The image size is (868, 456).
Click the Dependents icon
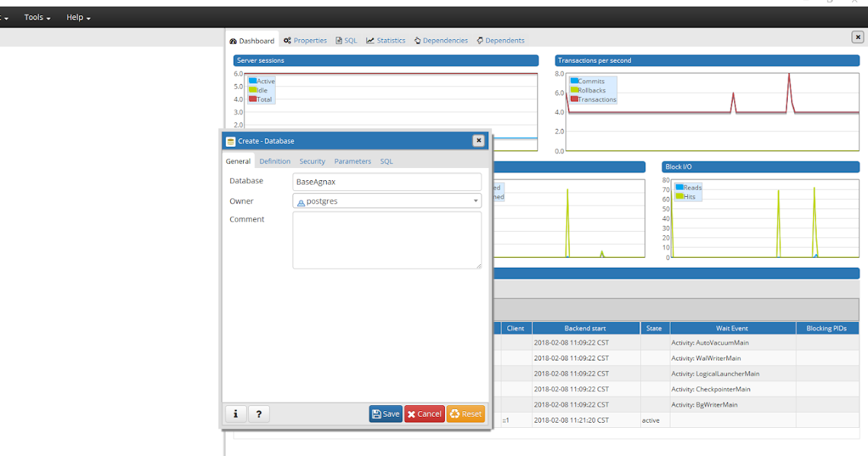[480, 41]
